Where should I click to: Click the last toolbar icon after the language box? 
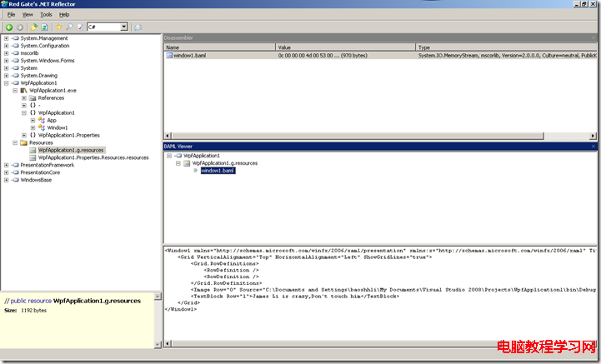[138, 27]
